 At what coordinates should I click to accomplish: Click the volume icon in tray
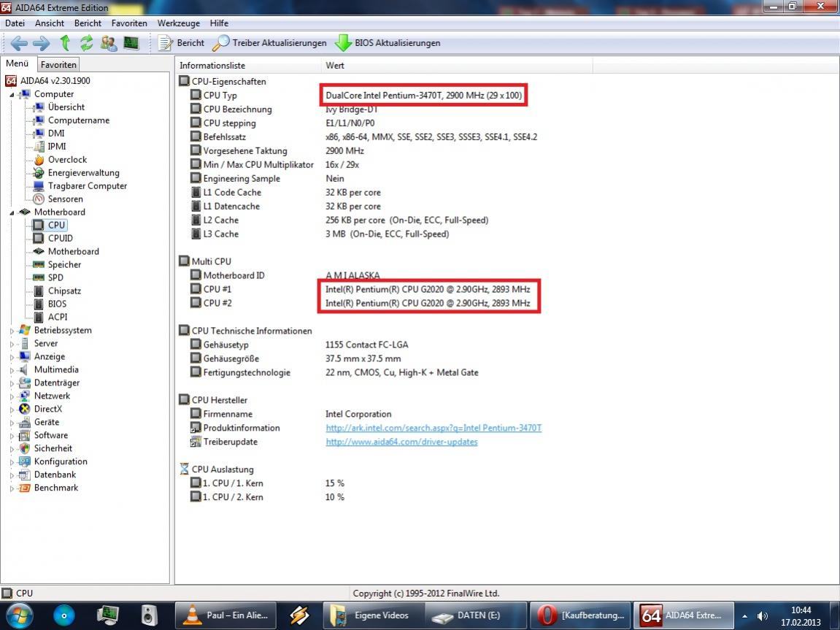[x=763, y=616]
